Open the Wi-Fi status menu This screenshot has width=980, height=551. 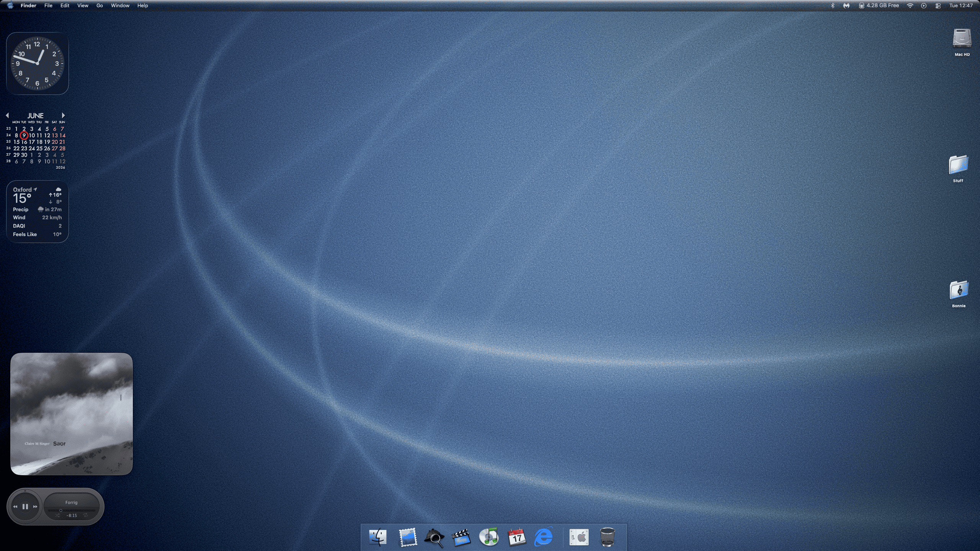[910, 5]
